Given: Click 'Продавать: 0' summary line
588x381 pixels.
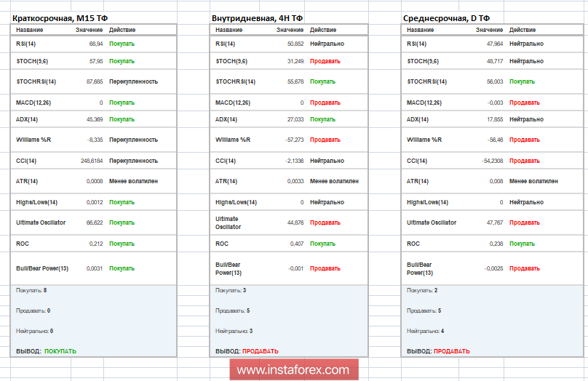Looking at the screenshot, I should (x=33, y=310).
